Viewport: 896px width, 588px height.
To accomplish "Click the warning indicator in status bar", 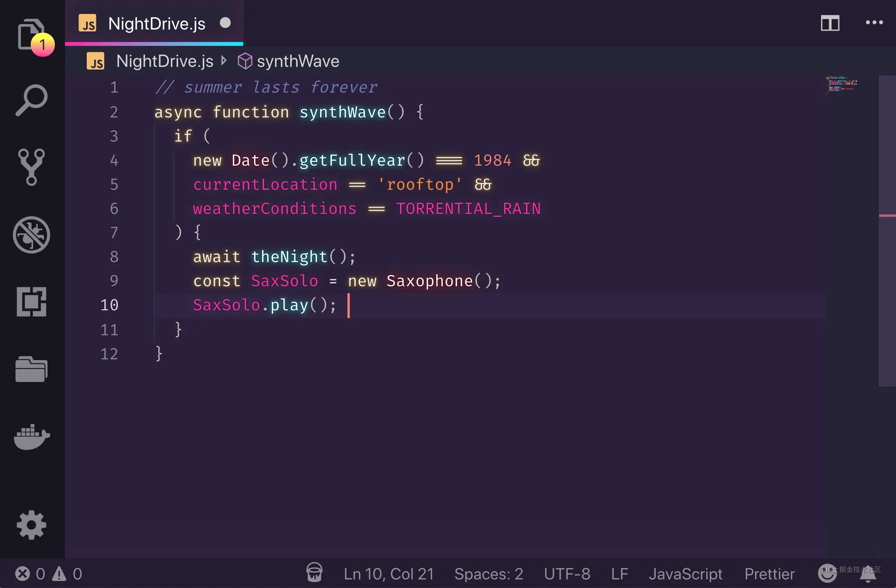I will click(x=58, y=573).
